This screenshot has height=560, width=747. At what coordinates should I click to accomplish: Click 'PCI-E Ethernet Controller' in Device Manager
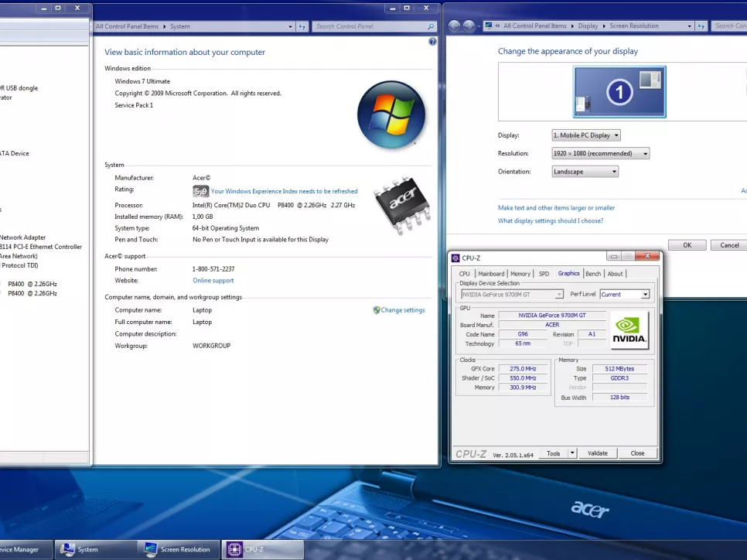[48, 247]
